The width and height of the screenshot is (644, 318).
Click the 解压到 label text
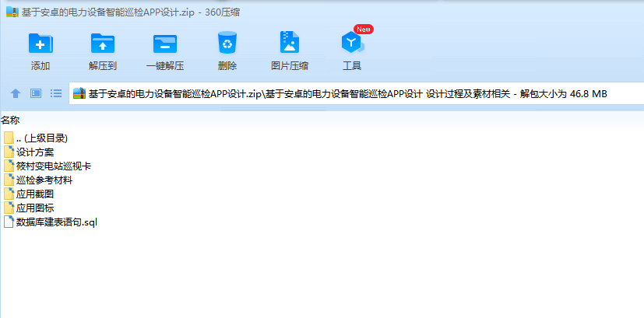[103, 66]
